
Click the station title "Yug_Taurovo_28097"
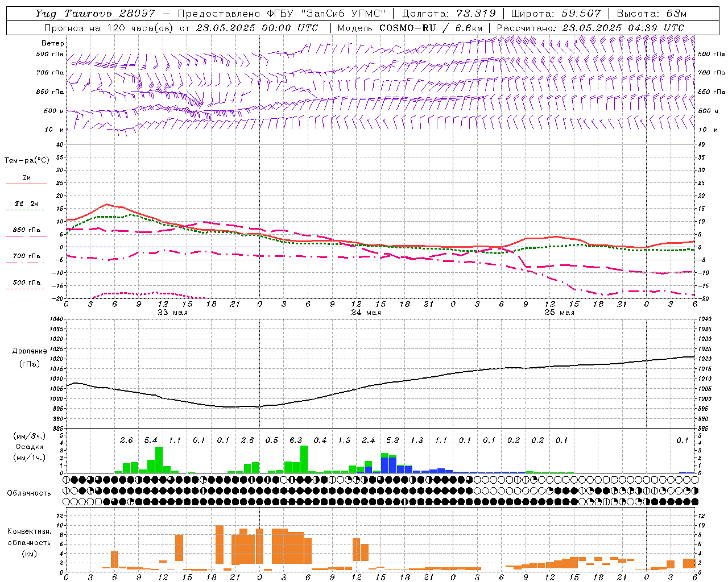pyautogui.click(x=95, y=14)
